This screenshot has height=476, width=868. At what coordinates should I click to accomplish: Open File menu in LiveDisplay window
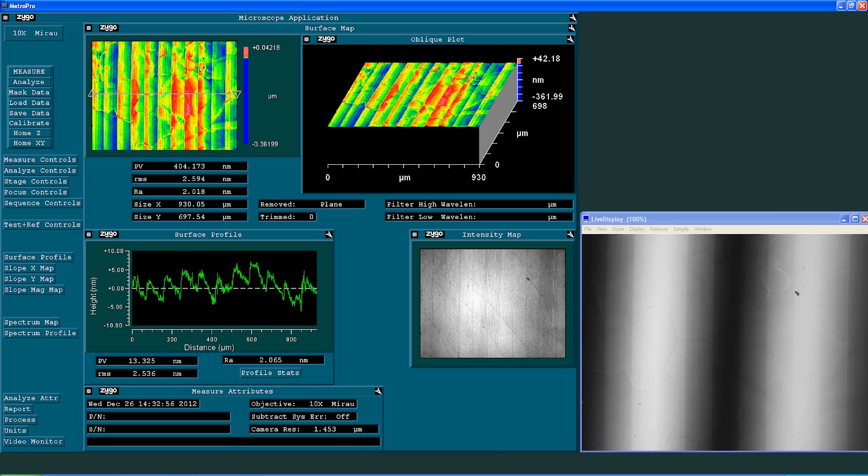click(x=588, y=229)
